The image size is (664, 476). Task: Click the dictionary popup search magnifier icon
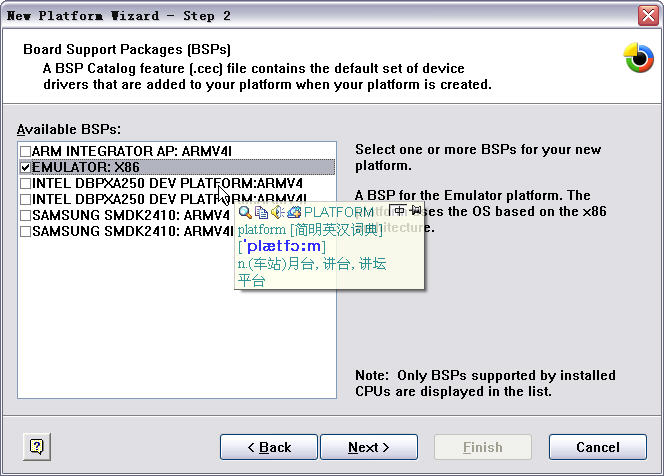[x=245, y=212]
